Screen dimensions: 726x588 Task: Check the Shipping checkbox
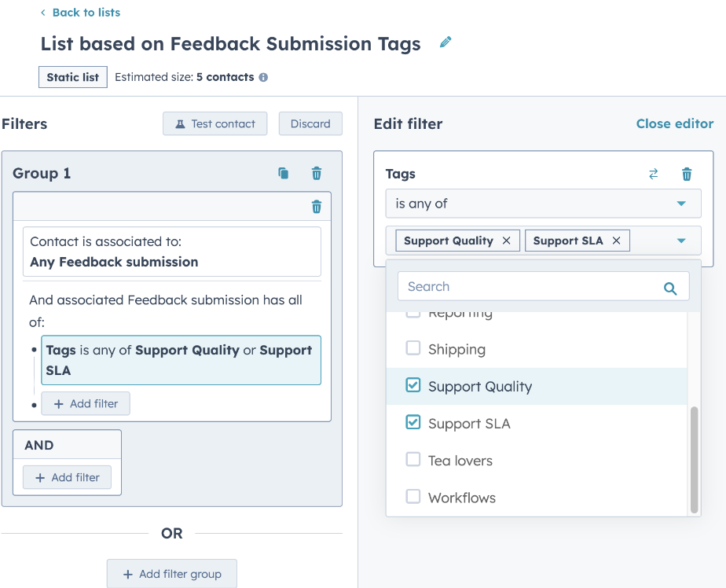[x=412, y=348]
